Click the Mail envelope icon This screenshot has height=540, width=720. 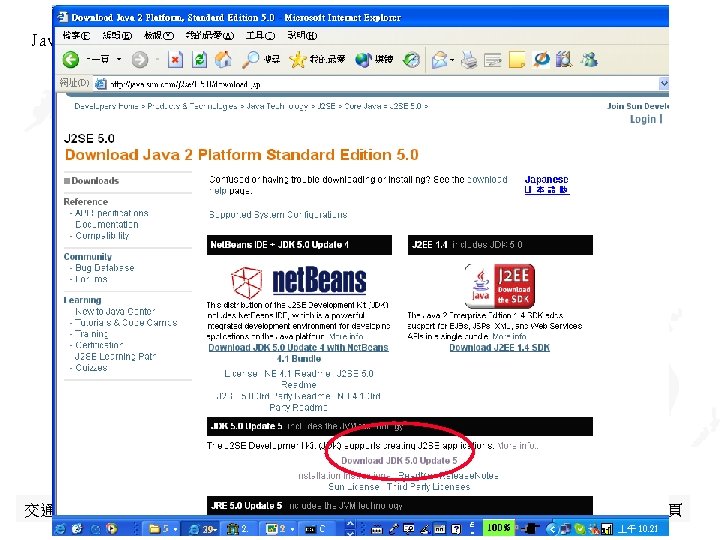point(439,59)
